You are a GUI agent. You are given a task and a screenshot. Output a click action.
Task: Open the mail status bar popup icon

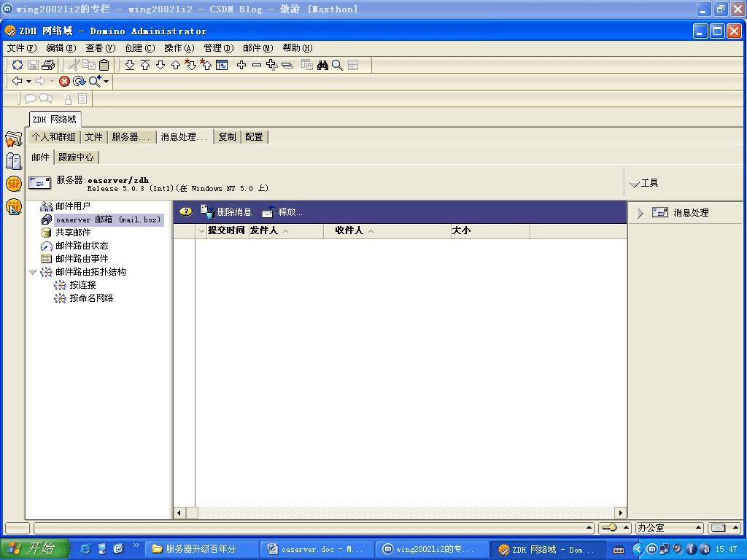click(723, 528)
